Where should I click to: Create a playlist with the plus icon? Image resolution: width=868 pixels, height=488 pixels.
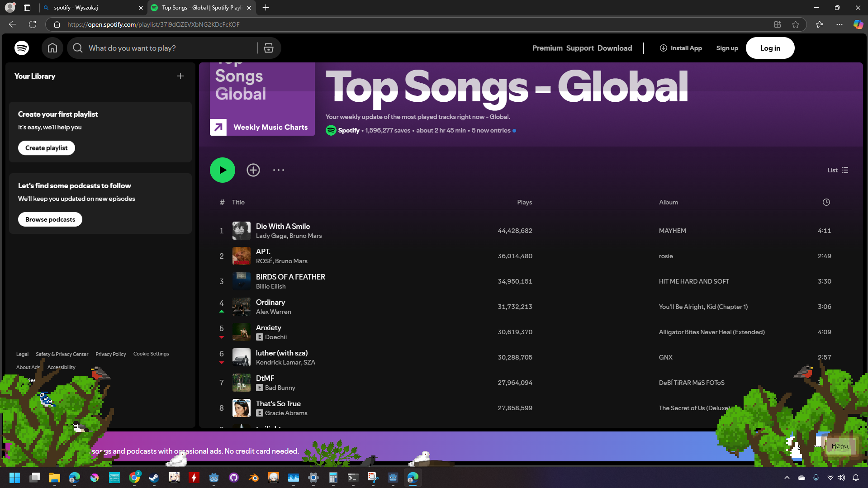pos(180,76)
